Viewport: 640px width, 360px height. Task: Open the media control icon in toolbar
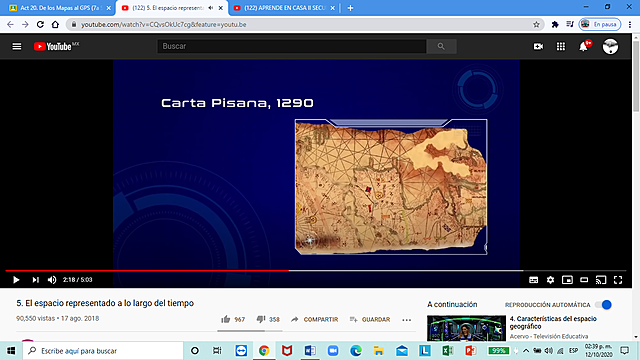click(x=570, y=24)
